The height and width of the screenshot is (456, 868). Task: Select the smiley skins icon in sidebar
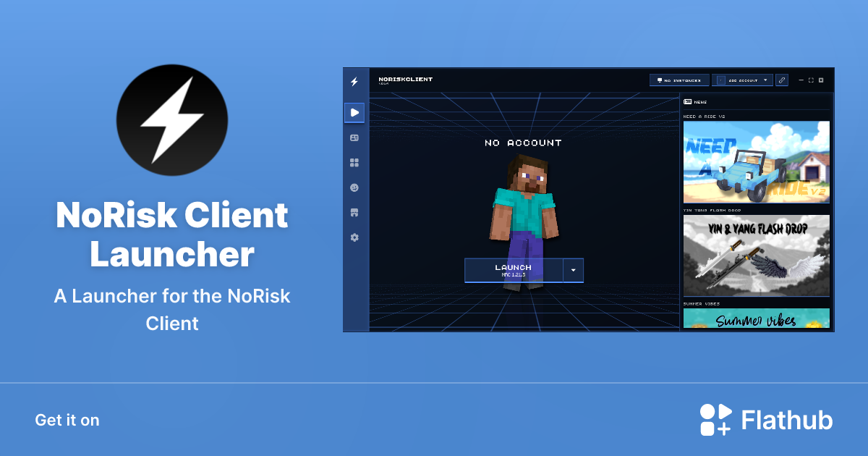[354, 187]
